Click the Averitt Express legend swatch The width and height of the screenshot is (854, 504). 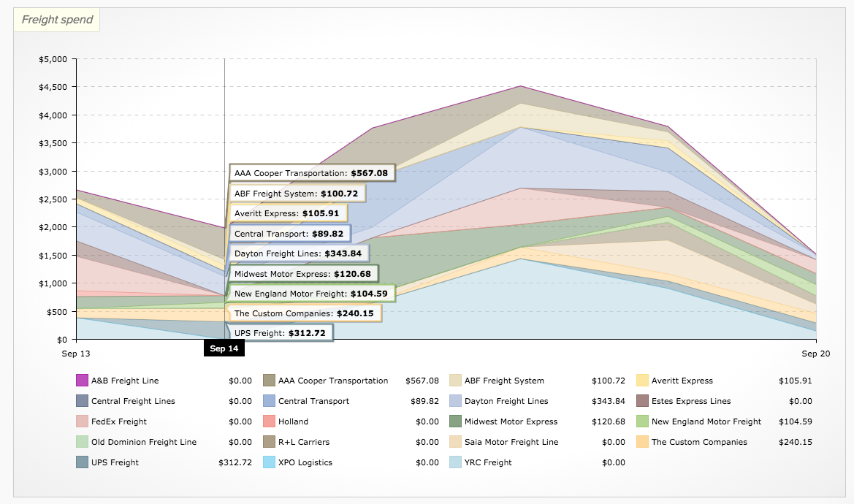643,381
